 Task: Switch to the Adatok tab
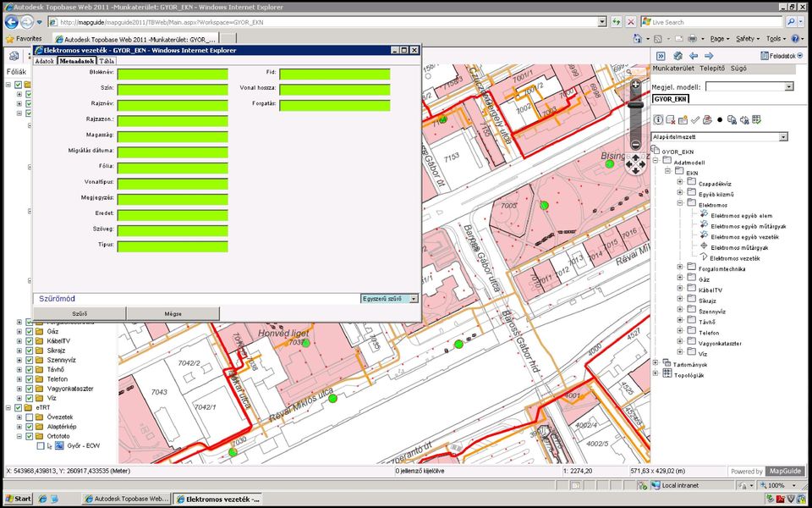coord(45,61)
